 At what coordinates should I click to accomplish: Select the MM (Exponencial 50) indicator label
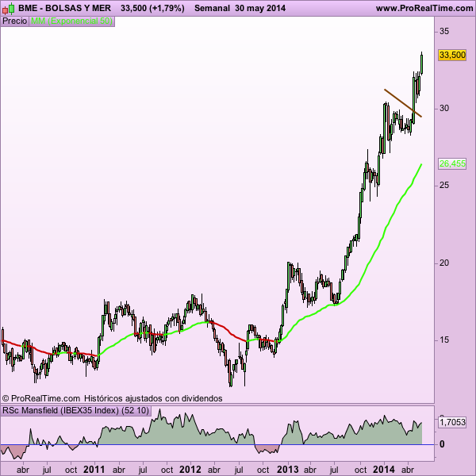coord(71,21)
